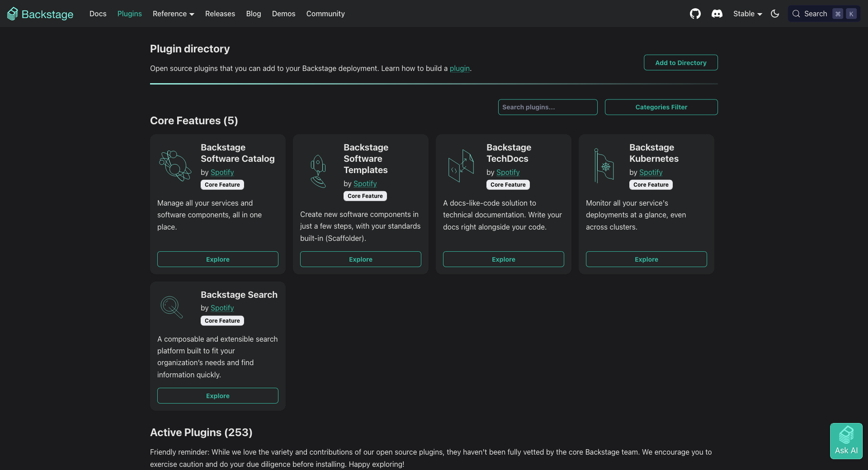The image size is (868, 470).
Task: Click the Backstage Kubernetes title
Action: point(654,153)
